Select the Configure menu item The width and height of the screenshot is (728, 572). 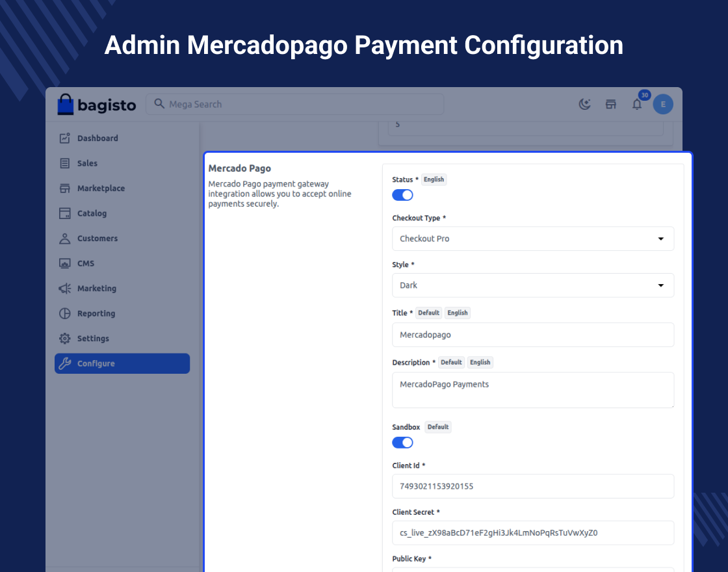pos(122,363)
